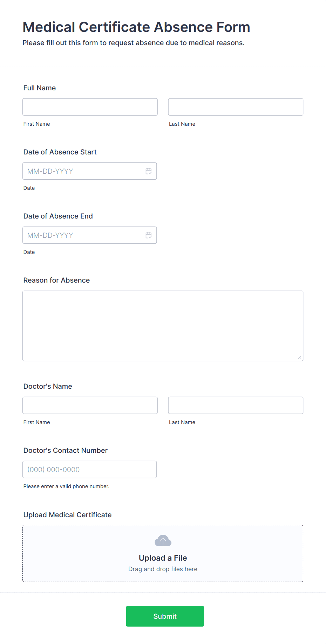326x644 pixels.
Task: Click the Reason for Absence label
Action: (x=56, y=280)
